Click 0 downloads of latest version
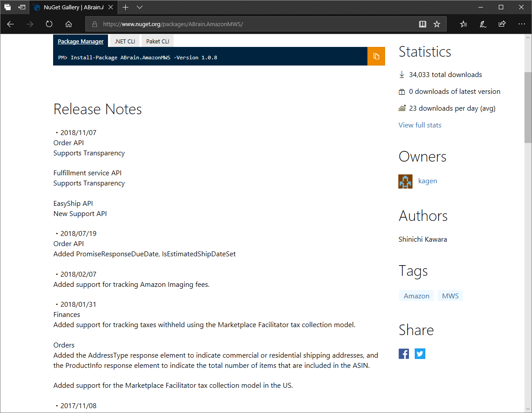Screen dimensions: 532x413 pos(455,92)
